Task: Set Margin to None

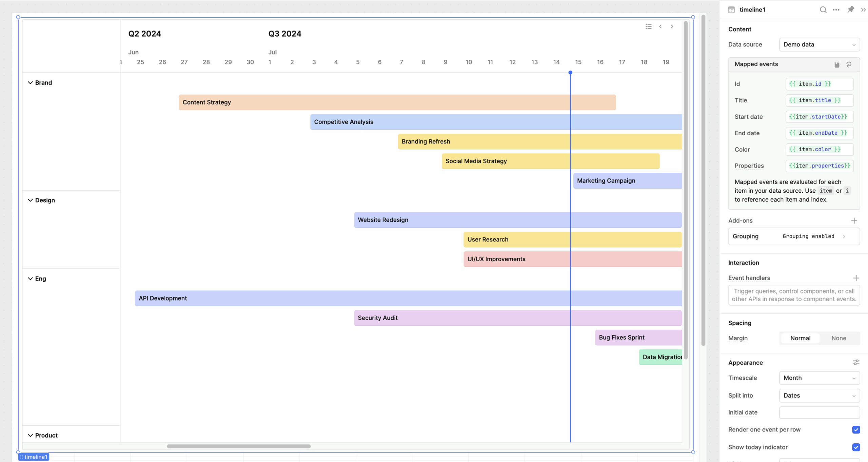Action: 839,338
